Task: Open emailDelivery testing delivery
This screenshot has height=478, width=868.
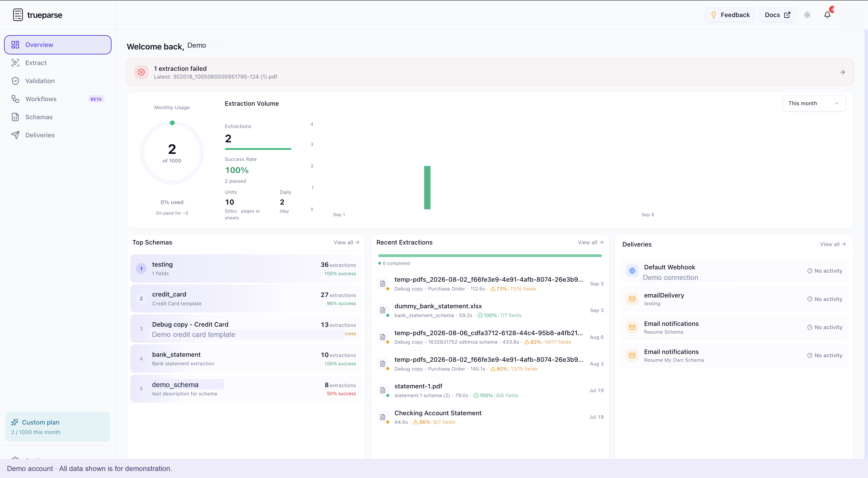Action: click(x=734, y=299)
